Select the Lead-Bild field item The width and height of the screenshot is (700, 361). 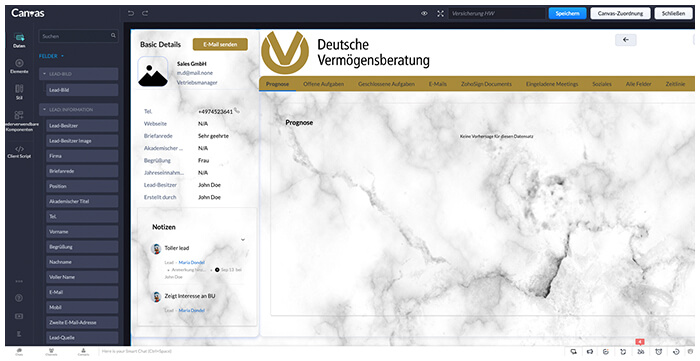click(x=82, y=90)
